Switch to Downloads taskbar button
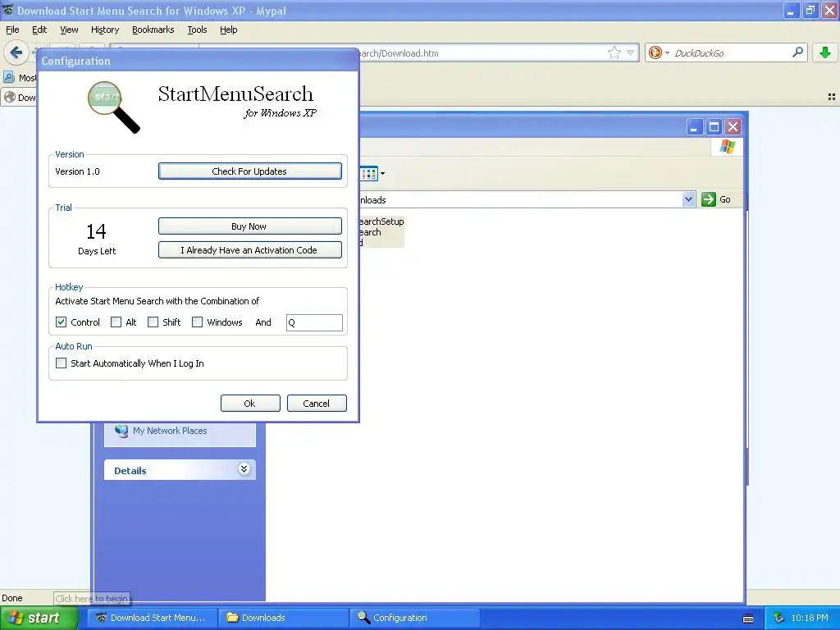 pos(284,618)
